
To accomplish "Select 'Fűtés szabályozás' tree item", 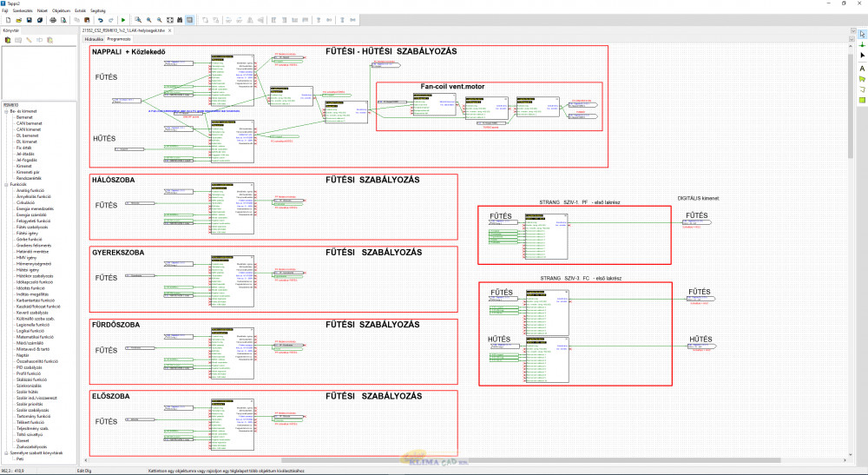I will tap(32, 227).
